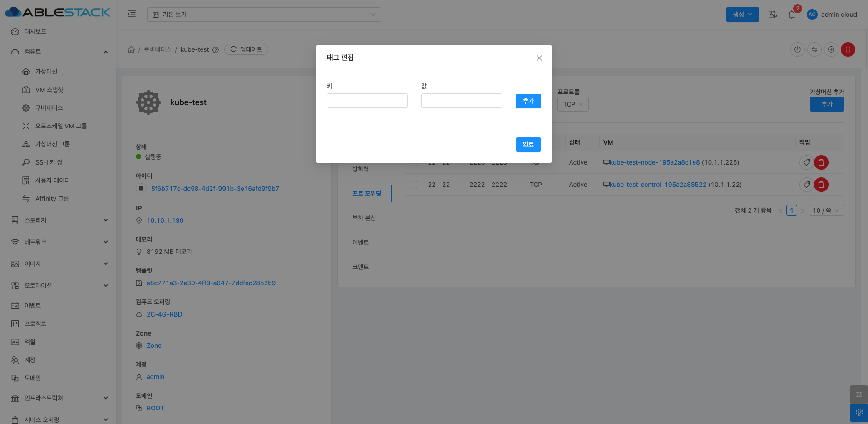Expand the 스토리지 sidebar section

[58, 220]
